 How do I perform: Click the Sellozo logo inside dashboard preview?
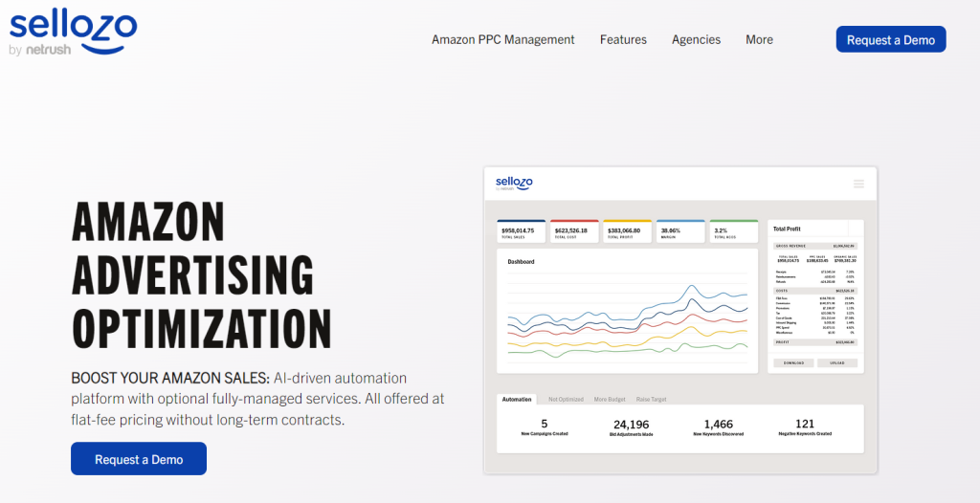514,183
